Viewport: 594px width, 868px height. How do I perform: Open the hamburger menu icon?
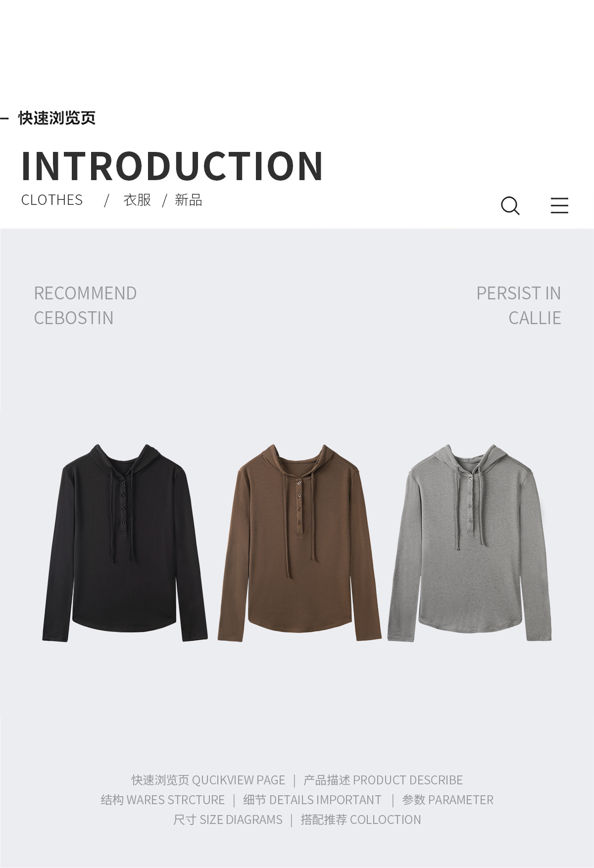pos(559,205)
